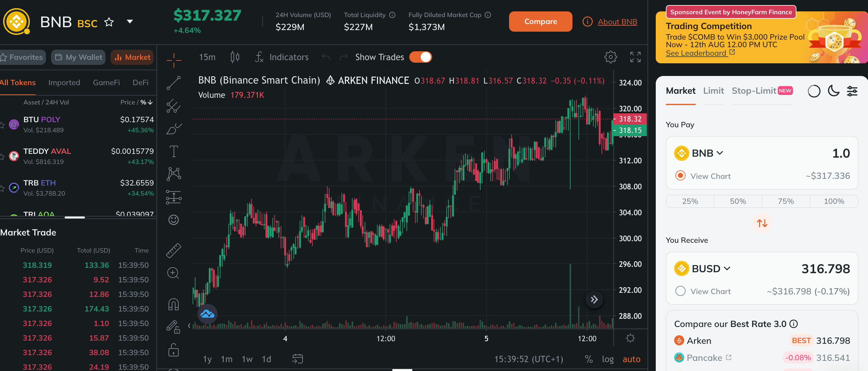The image size is (868, 371).
Task: Swap pay and receive tokens arrows
Action: tap(762, 223)
